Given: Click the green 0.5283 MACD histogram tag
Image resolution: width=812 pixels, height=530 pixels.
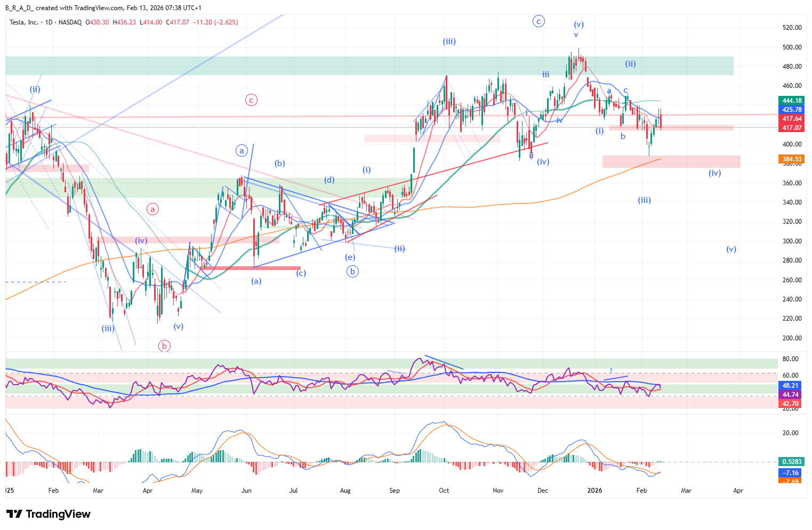Looking at the screenshot, I should pos(790,461).
